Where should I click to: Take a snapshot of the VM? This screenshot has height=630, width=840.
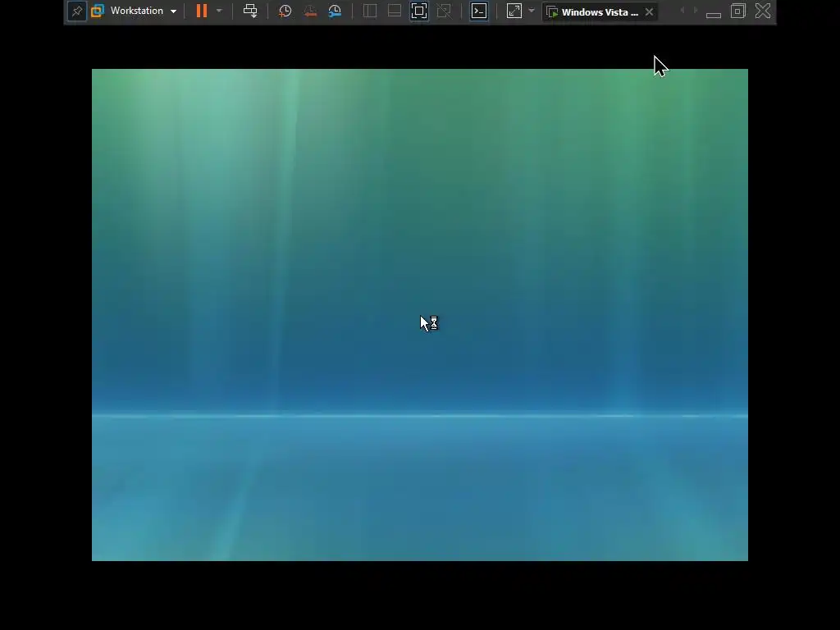pyautogui.click(x=285, y=11)
